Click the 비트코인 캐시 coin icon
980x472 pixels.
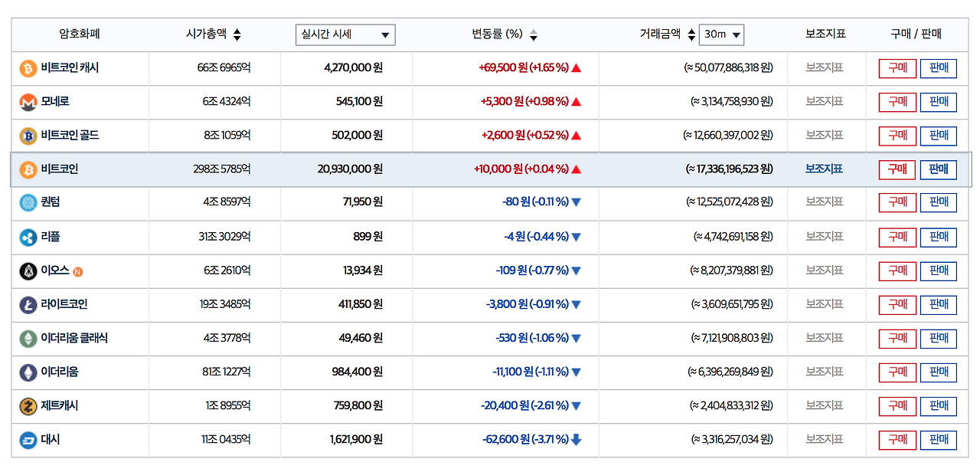(28, 68)
